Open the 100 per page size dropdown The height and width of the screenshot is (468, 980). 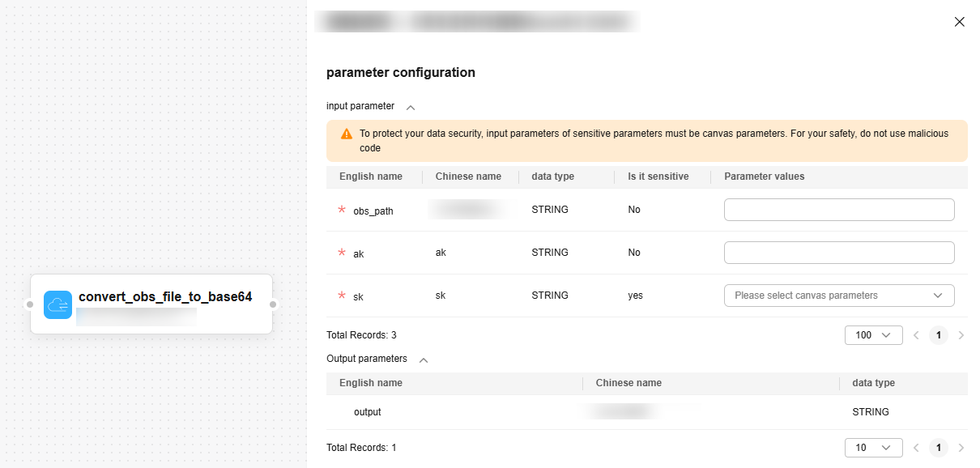873,335
